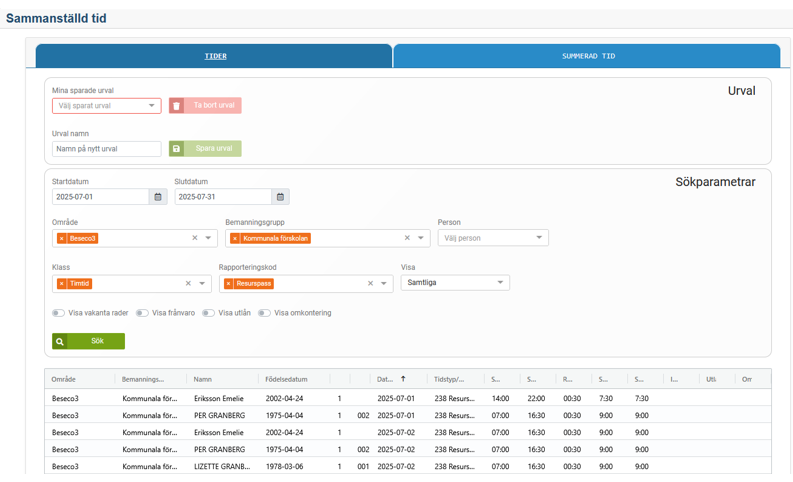Open the Visa dropdown showing Samtliga

click(455, 283)
